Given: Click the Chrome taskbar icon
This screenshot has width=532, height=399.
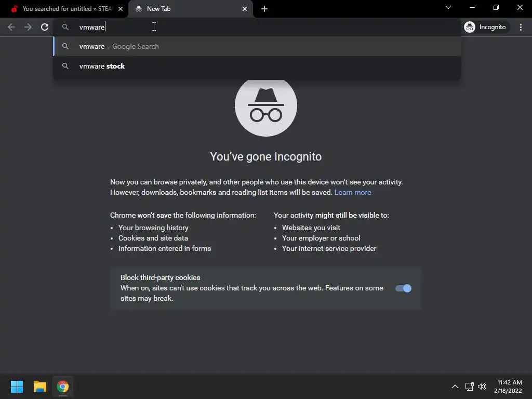Looking at the screenshot, I should (63, 387).
